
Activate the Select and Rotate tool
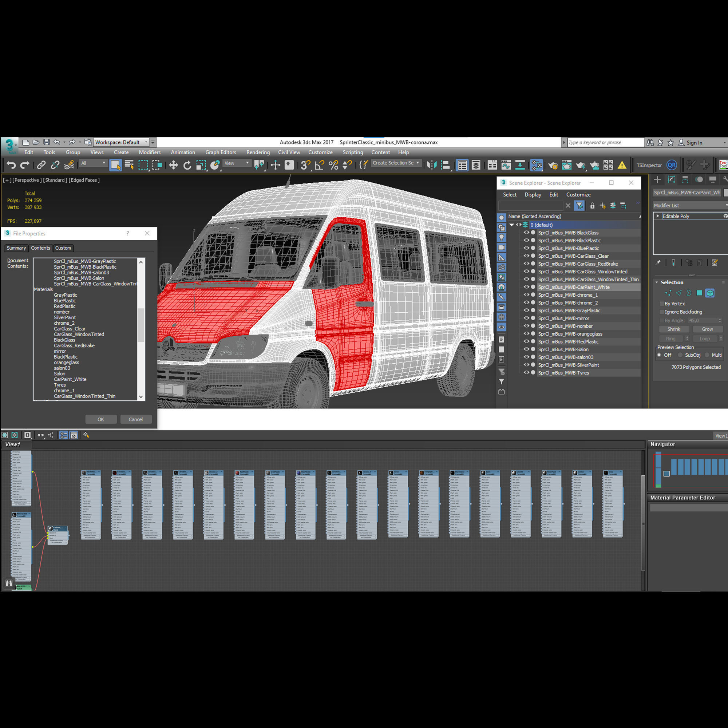point(187,165)
